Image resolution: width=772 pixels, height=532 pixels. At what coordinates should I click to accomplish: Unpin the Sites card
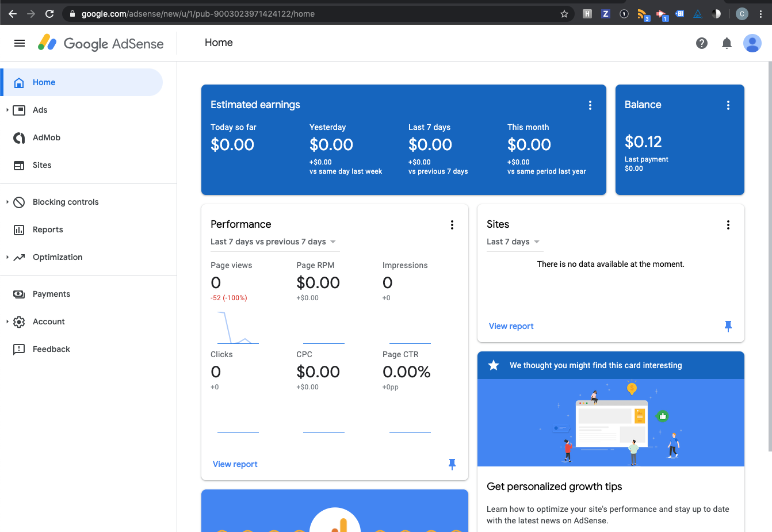[x=728, y=326]
